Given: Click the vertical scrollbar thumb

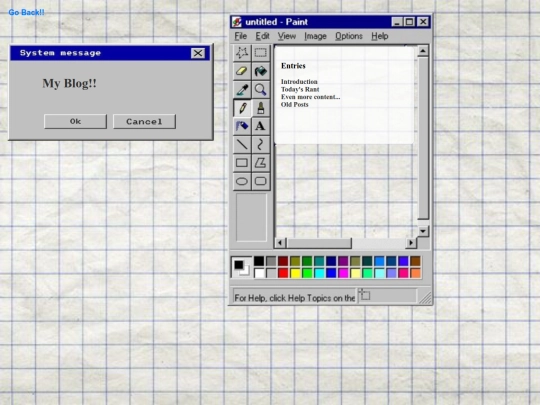Looking at the screenshot, I should (423, 138).
